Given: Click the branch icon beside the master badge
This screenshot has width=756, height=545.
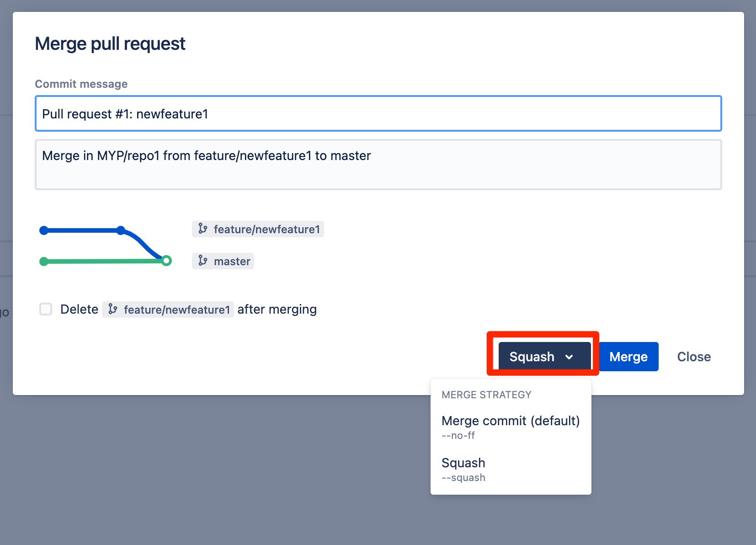Looking at the screenshot, I should tap(202, 261).
